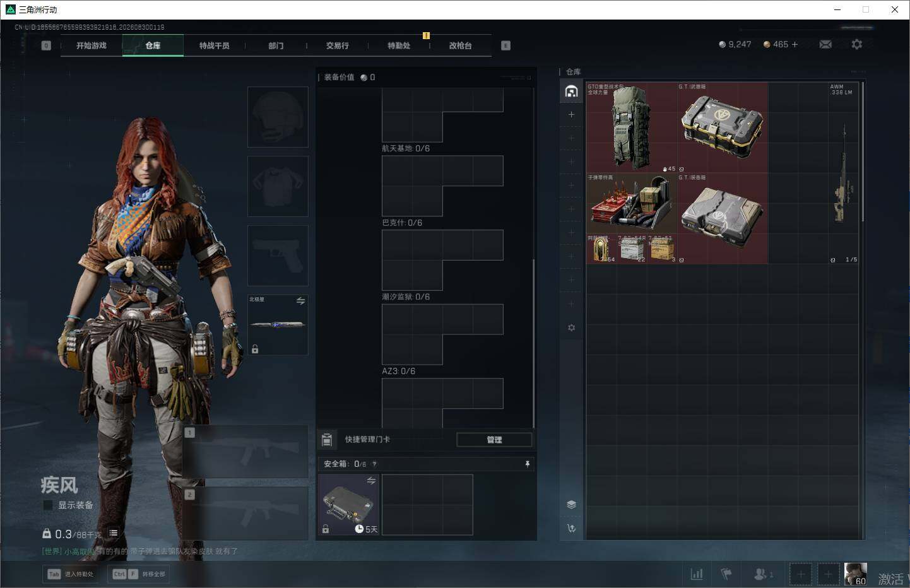Click the Ctrl F 转移全部 button
This screenshot has height=588, width=910.
pyautogui.click(x=138, y=574)
